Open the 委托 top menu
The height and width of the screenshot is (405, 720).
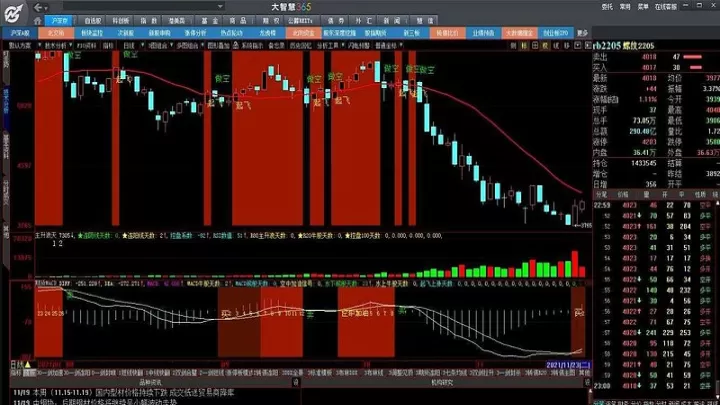[x=607, y=7]
